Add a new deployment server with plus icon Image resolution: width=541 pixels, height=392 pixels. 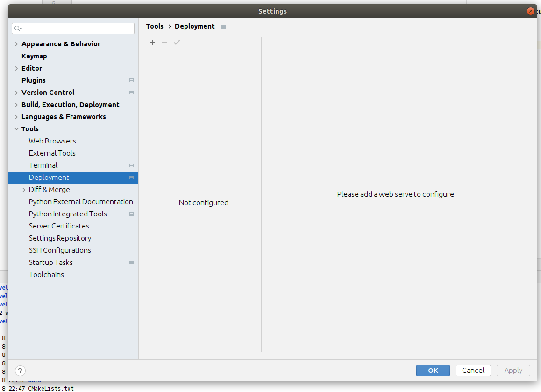(x=152, y=43)
